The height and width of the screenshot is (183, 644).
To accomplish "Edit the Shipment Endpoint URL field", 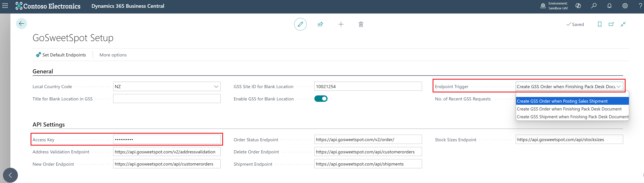I will [368, 164].
